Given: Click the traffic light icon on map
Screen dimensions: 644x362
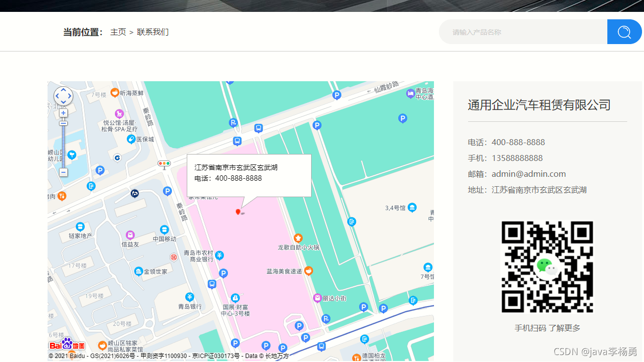Looking at the screenshot, I should point(164,164).
